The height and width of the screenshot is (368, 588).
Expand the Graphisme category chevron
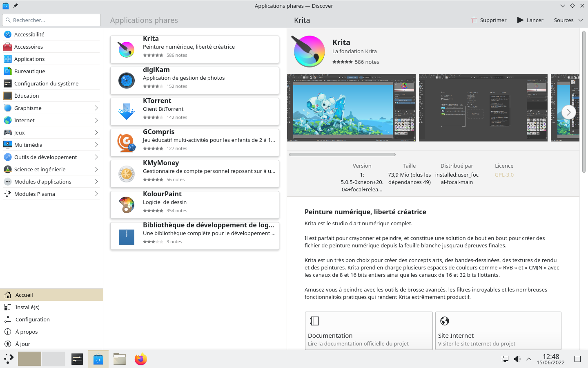(x=96, y=108)
